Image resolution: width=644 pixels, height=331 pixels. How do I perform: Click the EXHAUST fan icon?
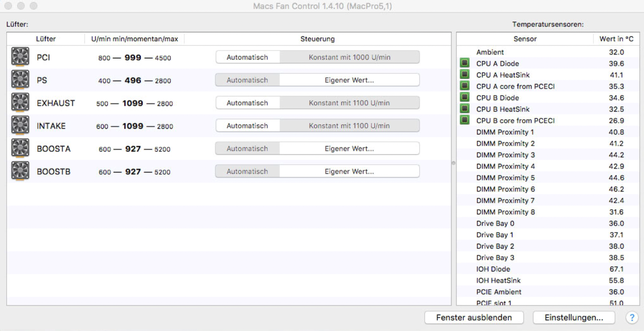(20, 103)
